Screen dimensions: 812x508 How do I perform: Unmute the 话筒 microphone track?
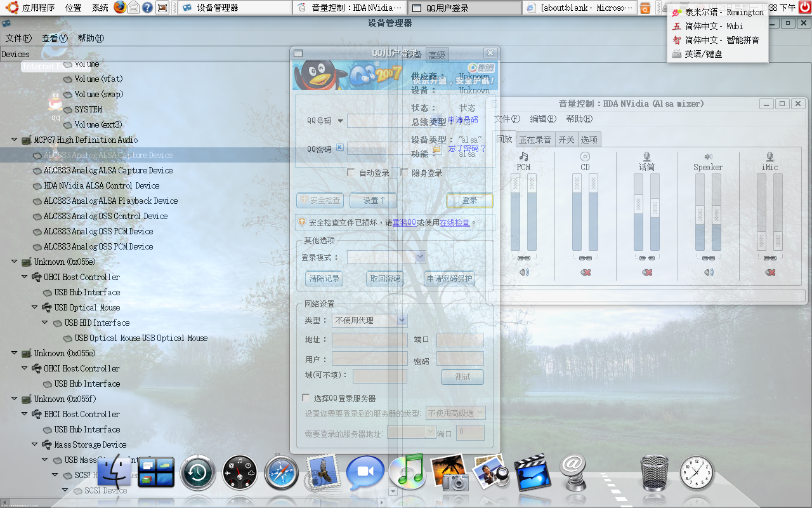click(646, 272)
